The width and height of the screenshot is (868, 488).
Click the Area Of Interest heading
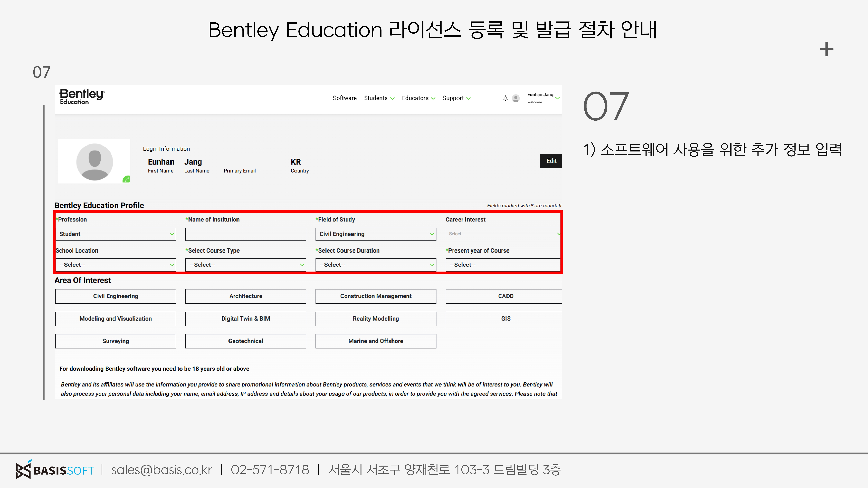click(83, 280)
